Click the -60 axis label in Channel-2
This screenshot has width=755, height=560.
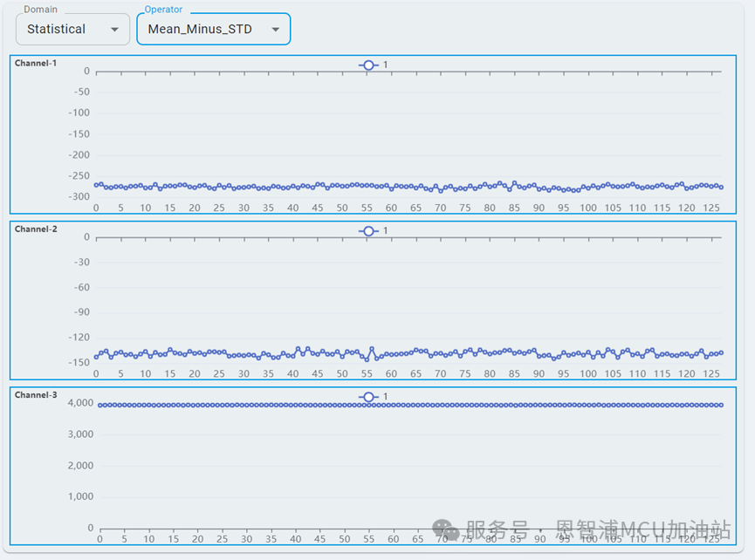coord(81,287)
